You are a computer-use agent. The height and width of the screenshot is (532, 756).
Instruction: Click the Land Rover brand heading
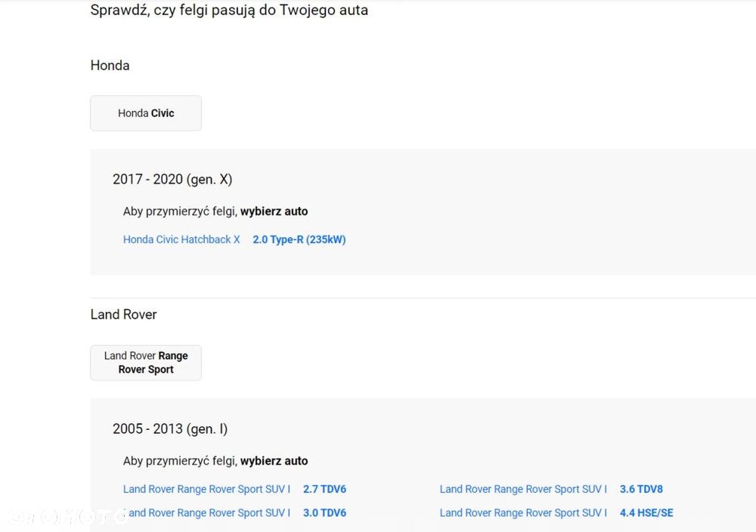tap(124, 314)
